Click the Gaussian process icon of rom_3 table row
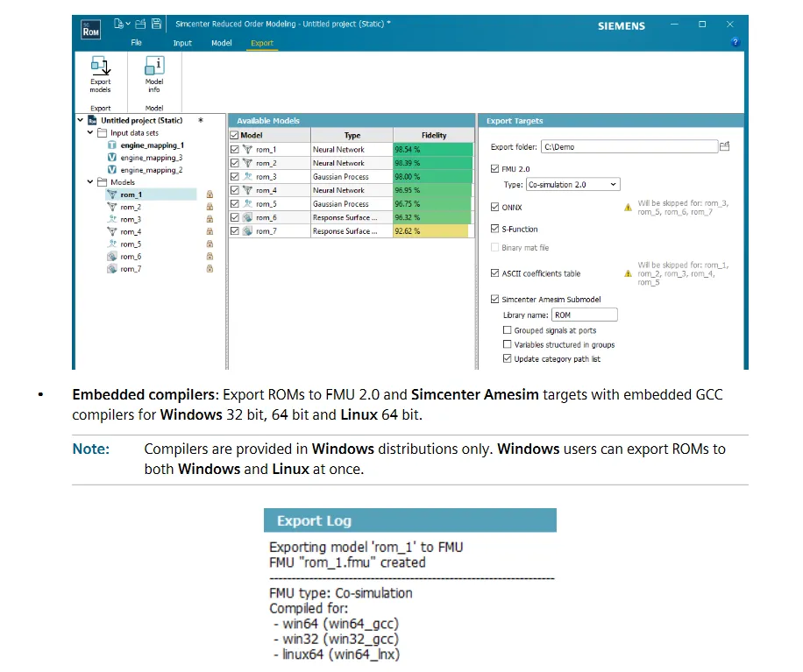Viewport: 803px width, 672px height. tap(248, 177)
